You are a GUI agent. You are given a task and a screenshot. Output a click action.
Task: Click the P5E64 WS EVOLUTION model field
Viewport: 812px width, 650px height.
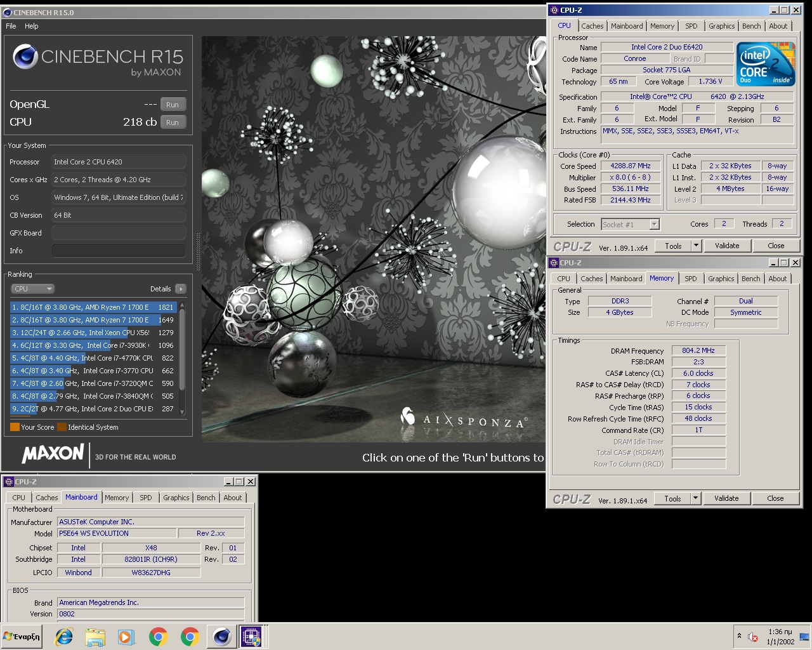[117, 533]
